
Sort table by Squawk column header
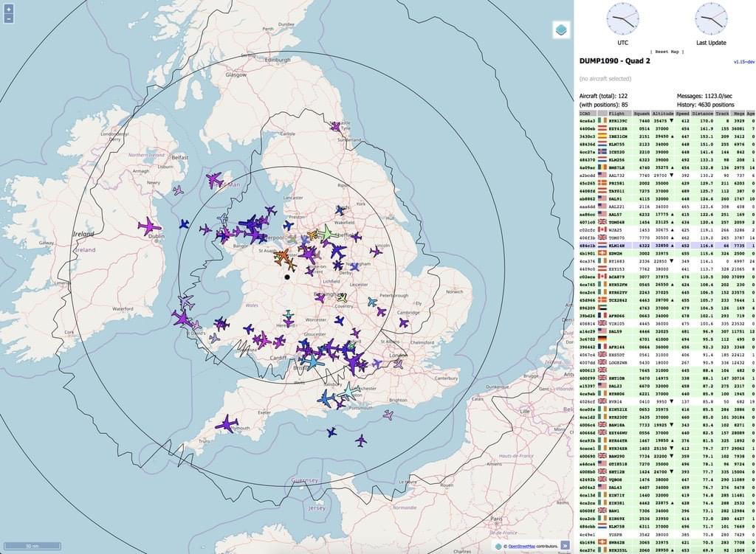pyautogui.click(x=642, y=114)
